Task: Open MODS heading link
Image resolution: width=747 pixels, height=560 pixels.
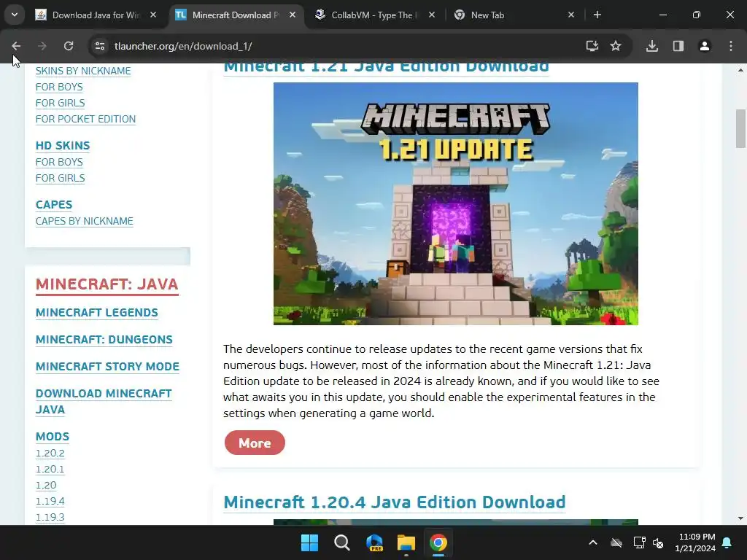Action: point(53,437)
